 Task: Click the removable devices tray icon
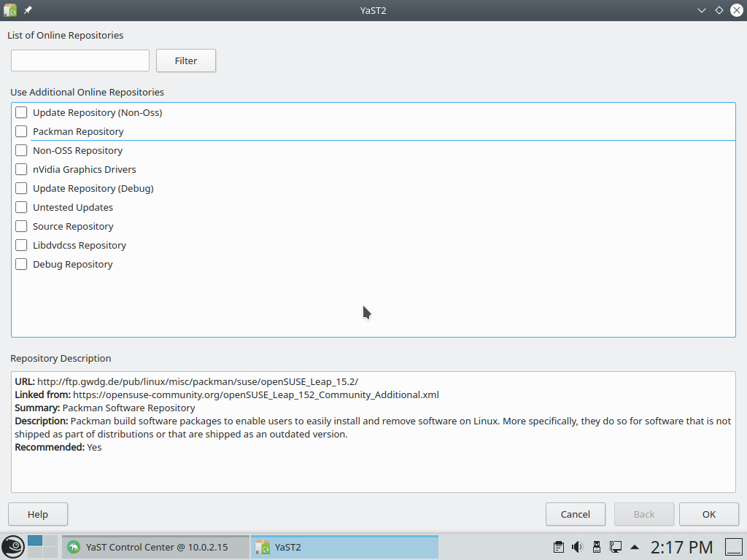[597, 547]
